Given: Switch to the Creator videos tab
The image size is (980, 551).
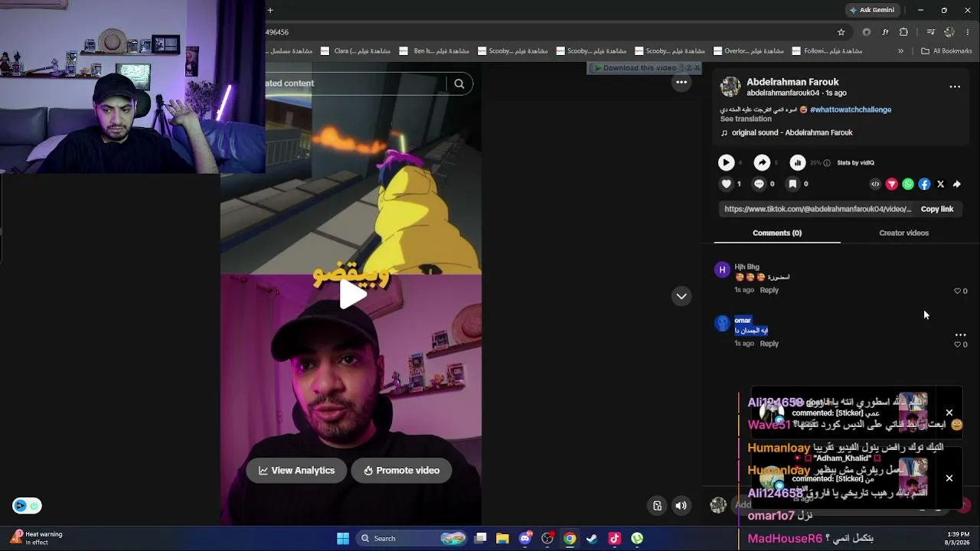Looking at the screenshot, I should [903, 233].
